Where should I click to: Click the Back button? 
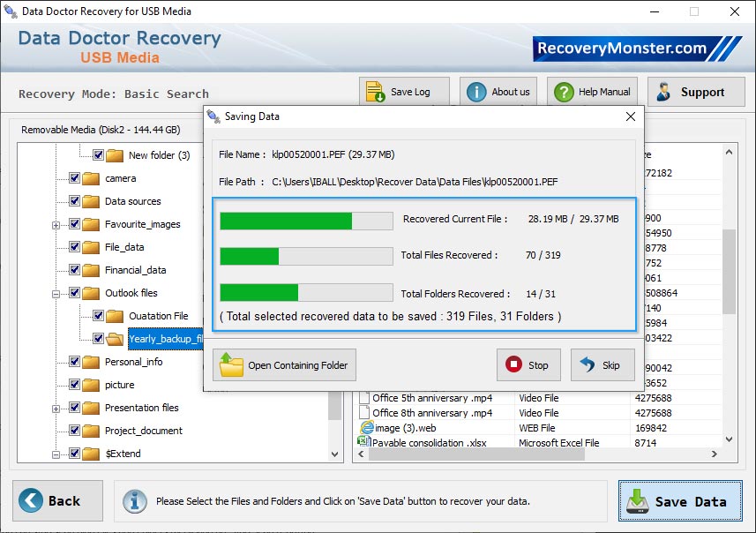[x=56, y=500]
